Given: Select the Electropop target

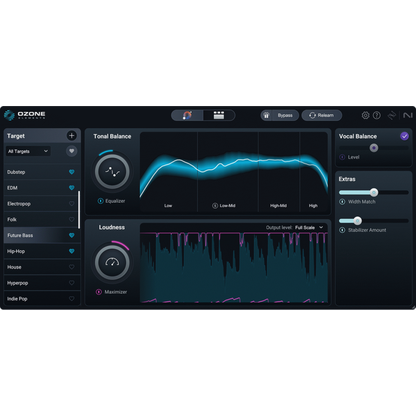Looking at the screenshot, I should (x=42, y=204).
